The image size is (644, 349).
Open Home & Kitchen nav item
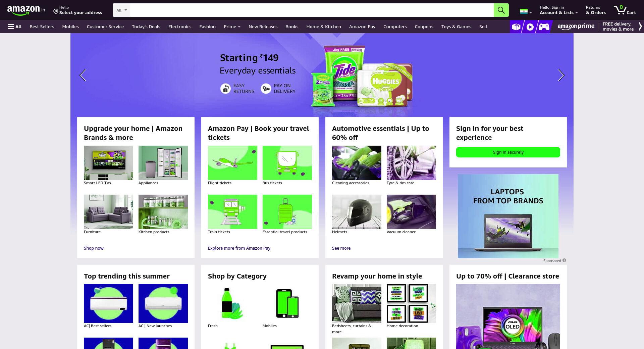pos(324,27)
